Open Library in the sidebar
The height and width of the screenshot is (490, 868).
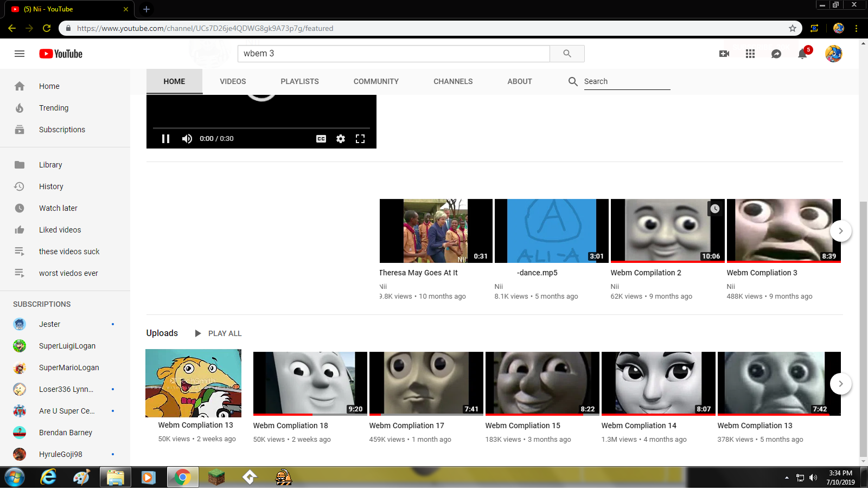click(65, 165)
